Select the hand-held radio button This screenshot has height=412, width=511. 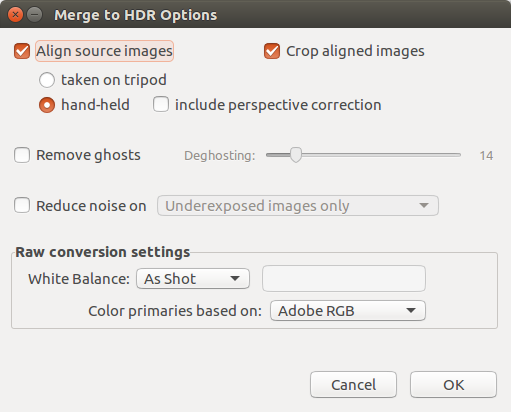tap(47, 105)
